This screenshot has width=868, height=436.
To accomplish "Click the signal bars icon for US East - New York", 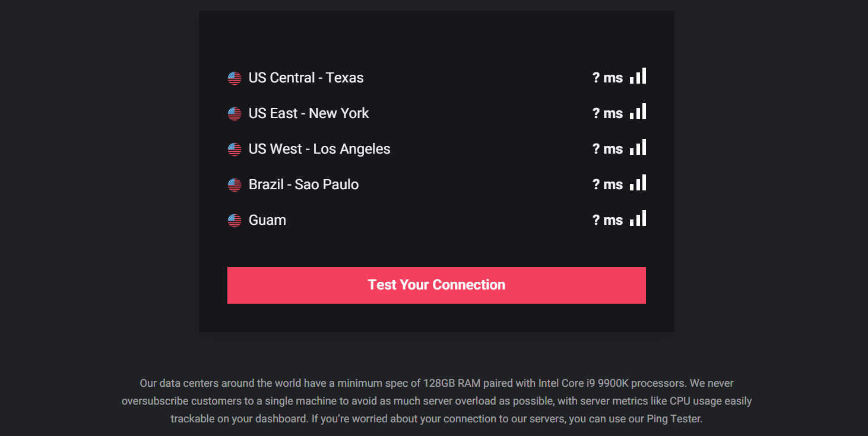I will click(x=638, y=112).
